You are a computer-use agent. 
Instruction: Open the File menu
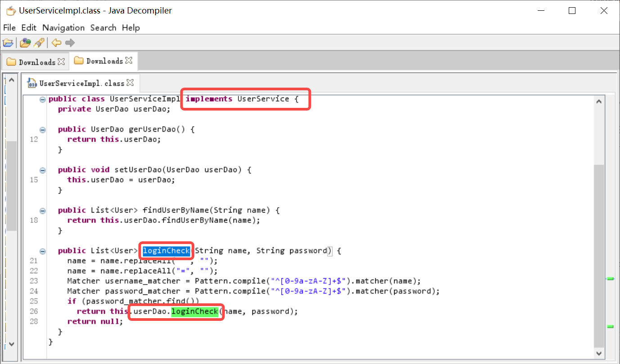pos(9,27)
